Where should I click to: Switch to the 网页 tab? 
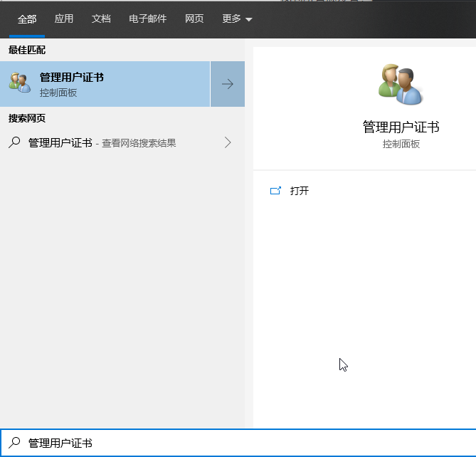click(194, 19)
